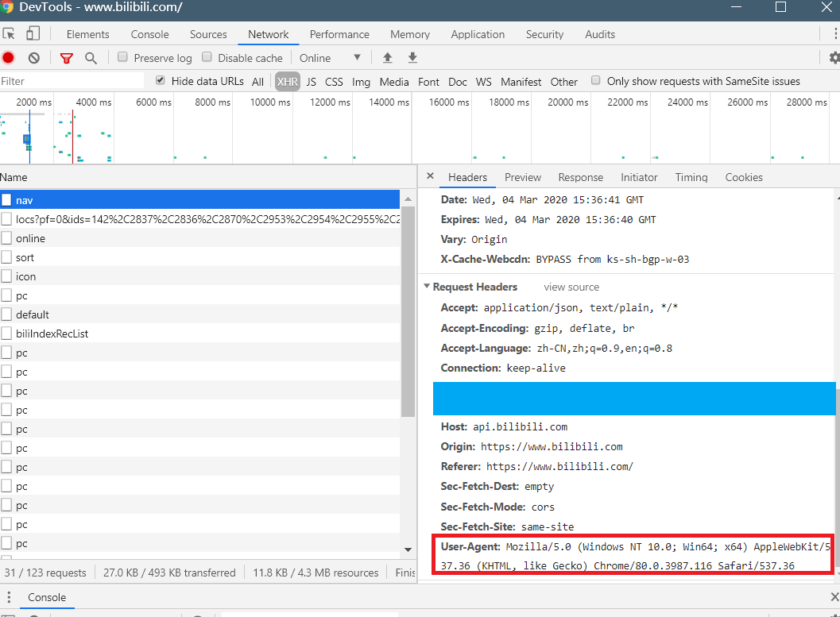This screenshot has width=840, height=617.
Task: Toggle the device toolbar icon
Action: (x=33, y=33)
